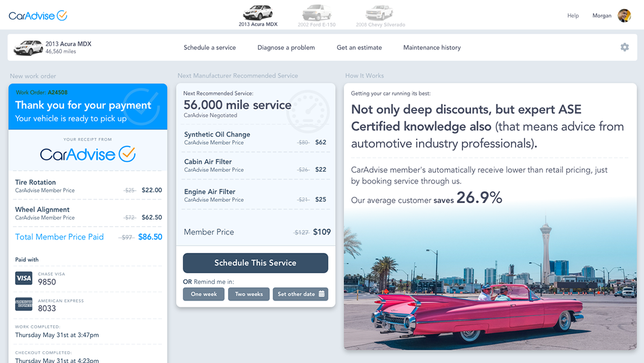Set reminder for Two weeks

coord(249,294)
